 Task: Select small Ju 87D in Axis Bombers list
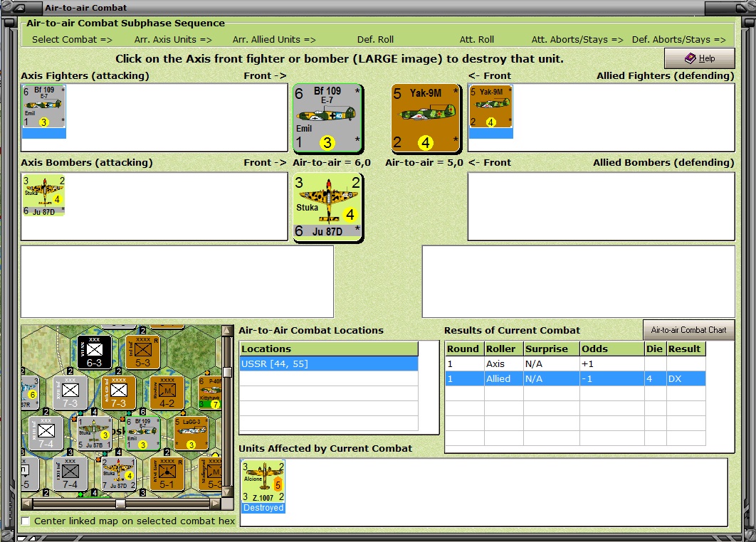[x=44, y=195]
